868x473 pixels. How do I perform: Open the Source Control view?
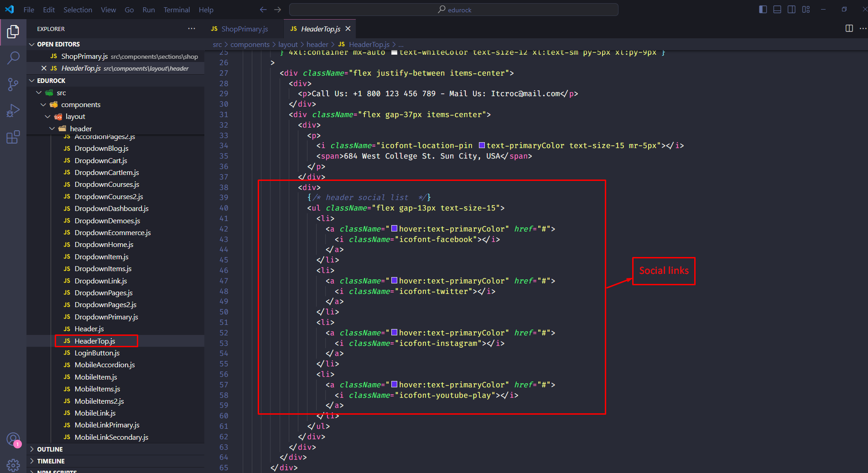[x=13, y=84]
